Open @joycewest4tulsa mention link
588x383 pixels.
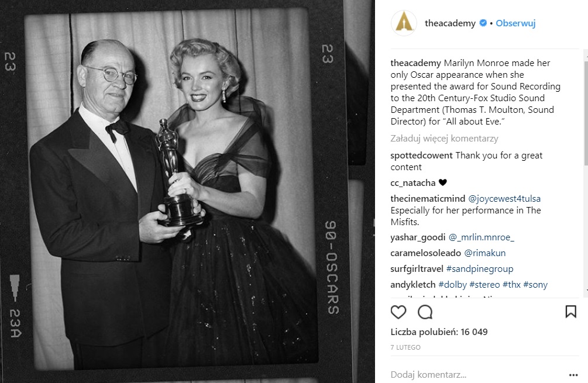(x=504, y=199)
